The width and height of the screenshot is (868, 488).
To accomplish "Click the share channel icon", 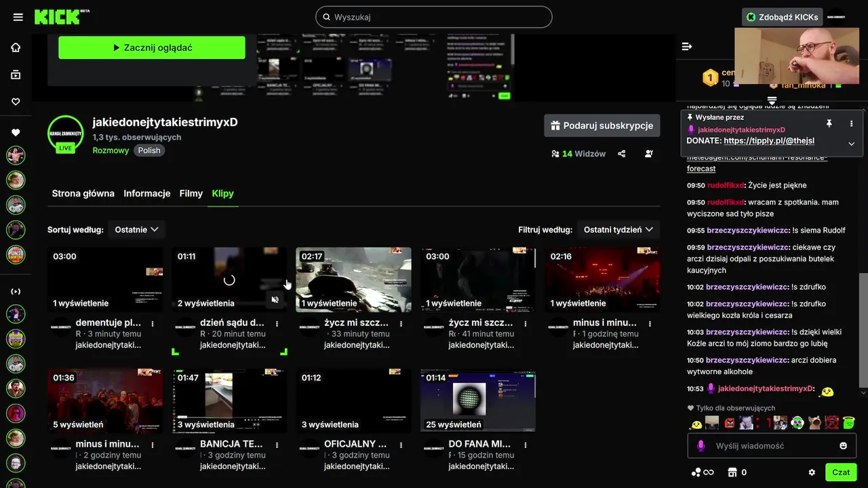I will tap(622, 154).
